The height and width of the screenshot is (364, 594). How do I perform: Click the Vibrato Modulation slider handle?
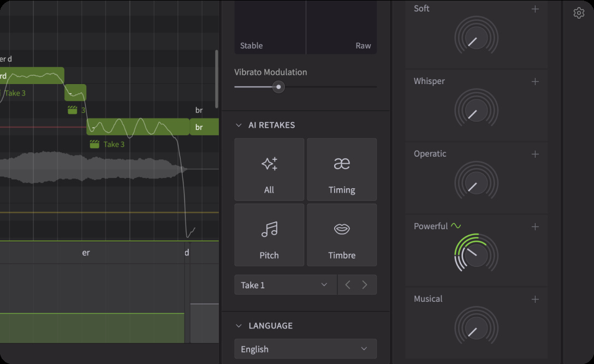[x=278, y=87]
